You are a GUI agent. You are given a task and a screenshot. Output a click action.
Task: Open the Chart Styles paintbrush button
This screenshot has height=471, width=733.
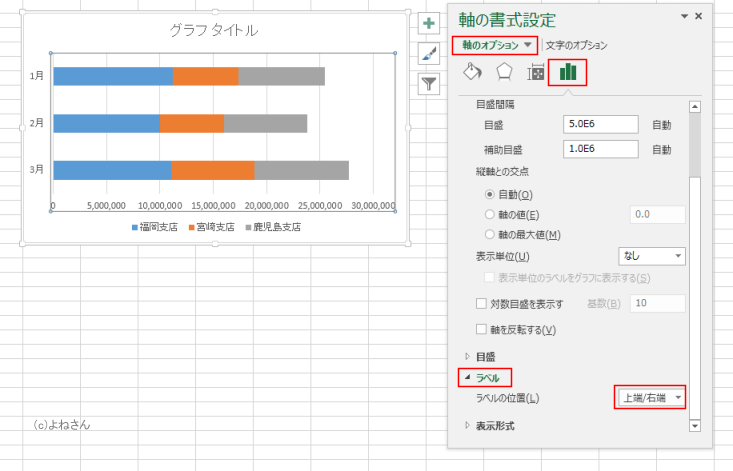(428, 53)
